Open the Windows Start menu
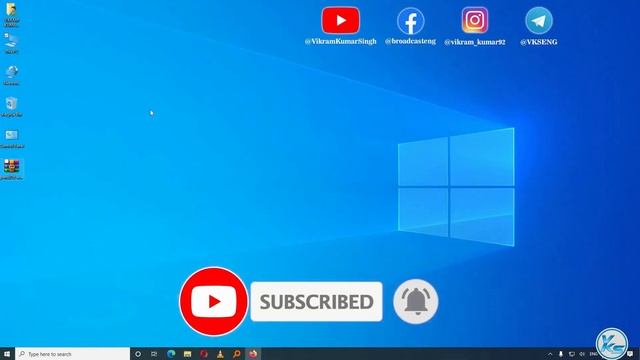Screen dimensions: 640x360 7,354
